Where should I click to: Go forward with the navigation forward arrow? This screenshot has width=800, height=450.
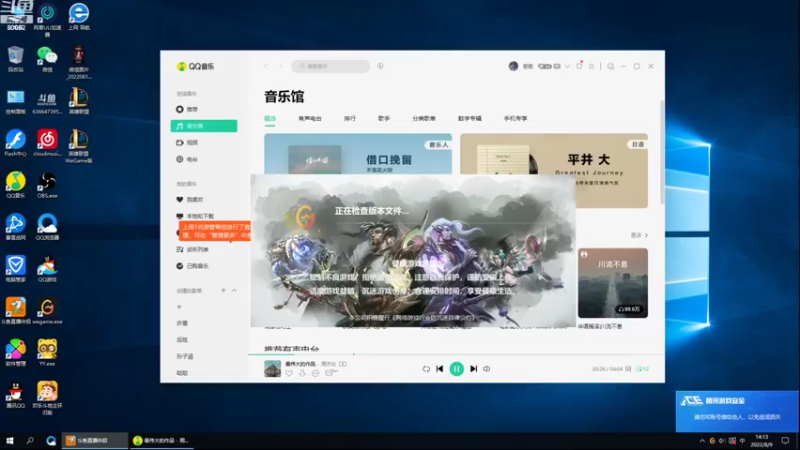[x=280, y=66]
